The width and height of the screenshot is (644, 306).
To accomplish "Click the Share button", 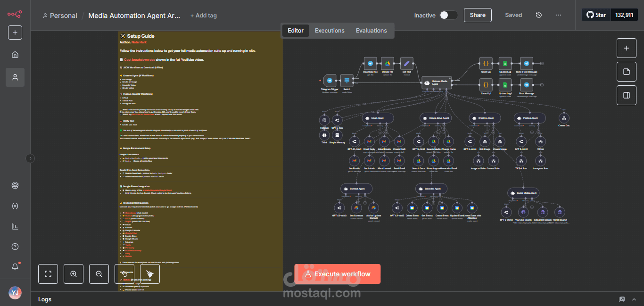I will point(478,15).
